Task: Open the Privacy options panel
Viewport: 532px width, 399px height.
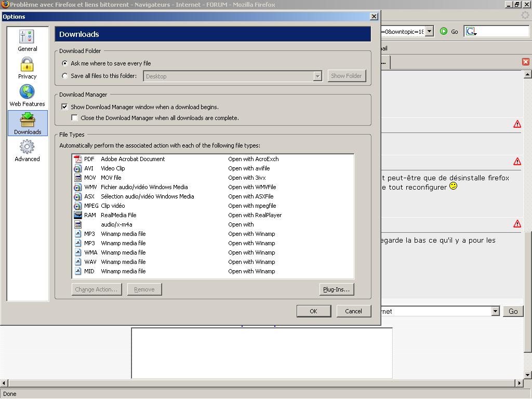Action: pyautogui.click(x=27, y=69)
